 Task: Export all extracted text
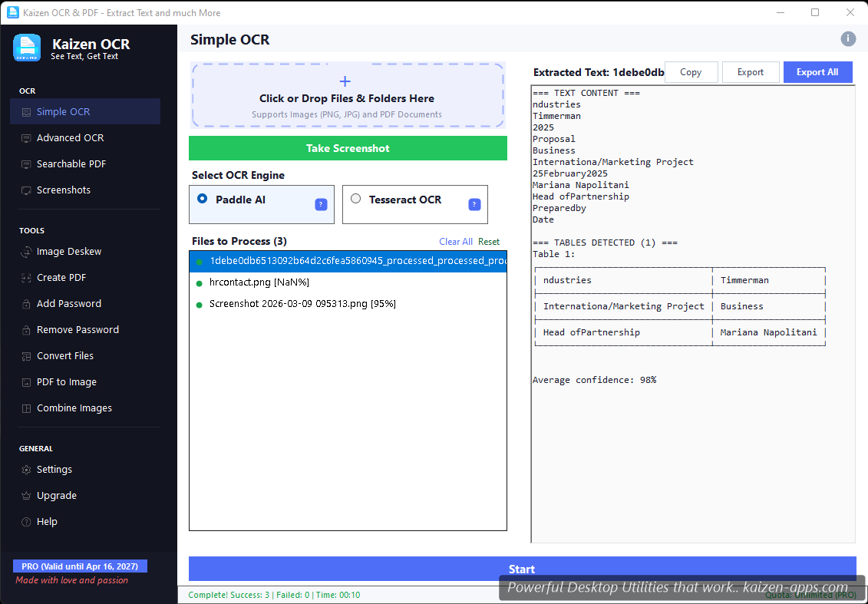[x=817, y=71]
